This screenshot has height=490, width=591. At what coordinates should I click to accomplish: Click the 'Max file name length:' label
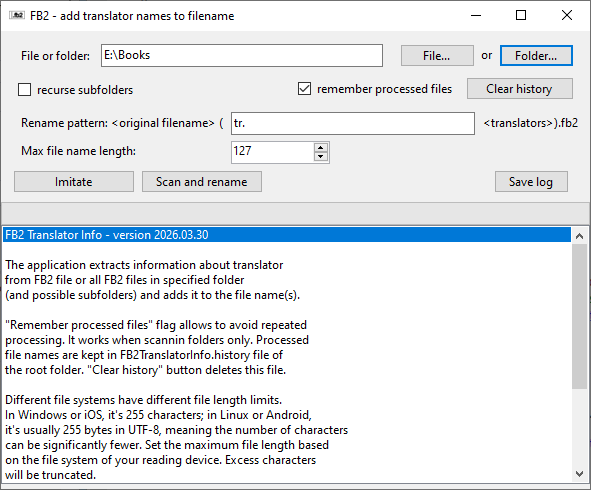pos(78,151)
